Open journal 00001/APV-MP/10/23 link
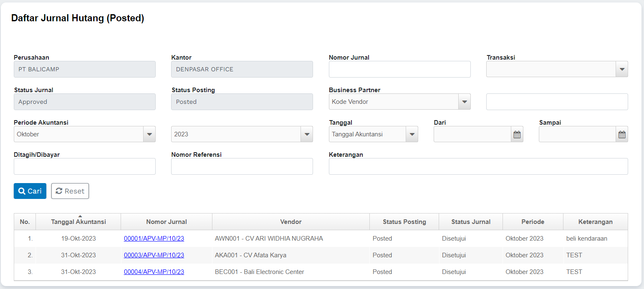The image size is (644, 289). pyautogui.click(x=154, y=239)
